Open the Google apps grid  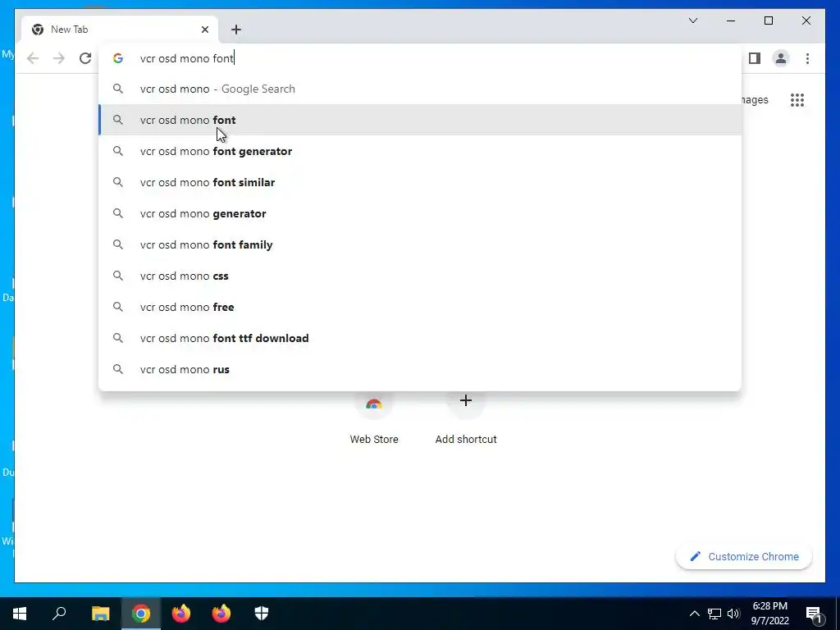coord(797,100)
